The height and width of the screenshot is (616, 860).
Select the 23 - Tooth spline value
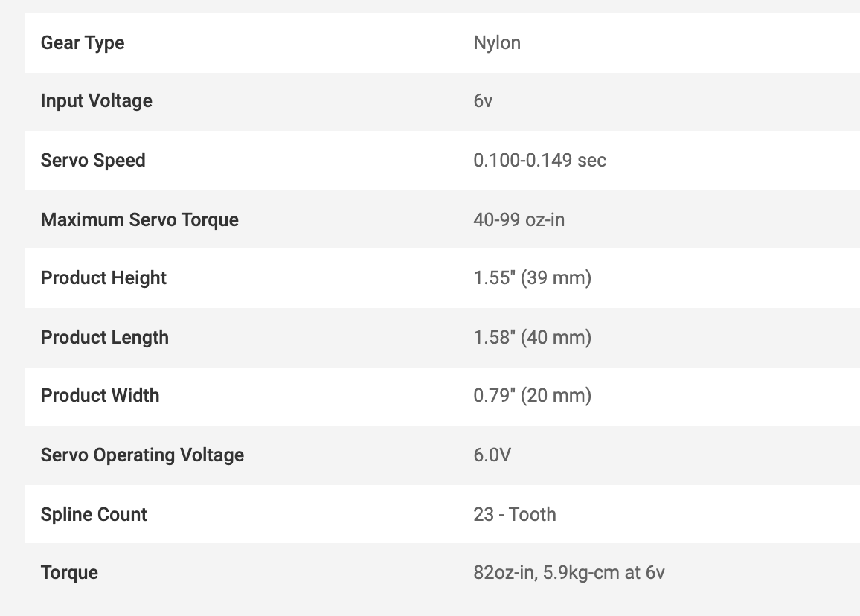(515, 515)
